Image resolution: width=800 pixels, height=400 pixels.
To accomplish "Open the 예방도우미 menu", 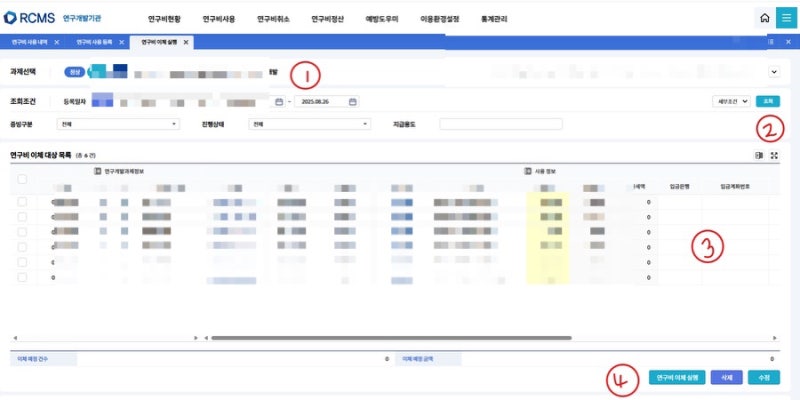I will (382, 19).
